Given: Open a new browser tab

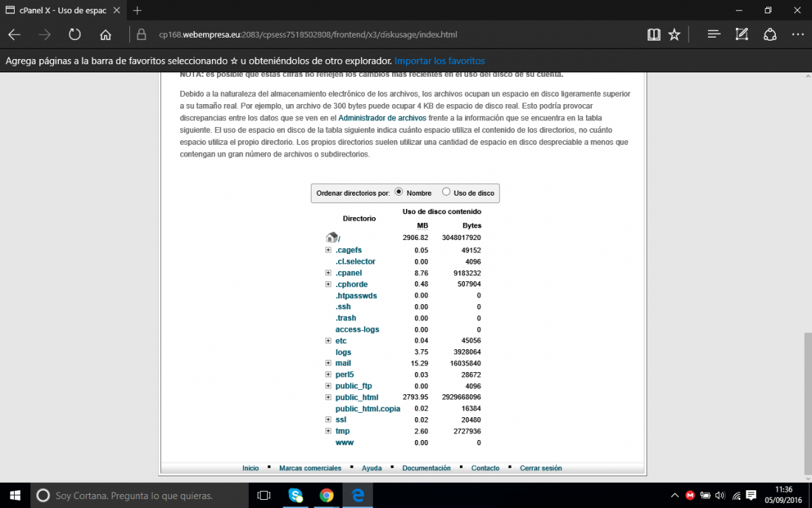Looking at the screenshot, I should (137, 10).
